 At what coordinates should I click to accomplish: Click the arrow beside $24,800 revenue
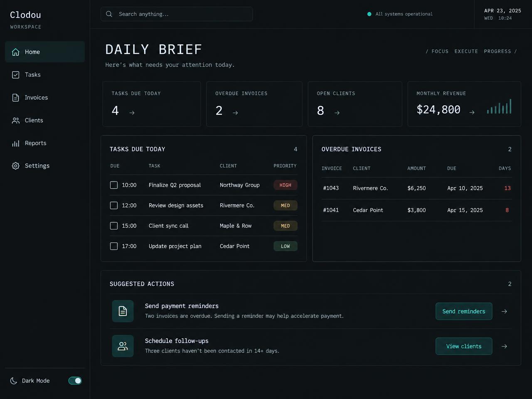pos(472,112)
